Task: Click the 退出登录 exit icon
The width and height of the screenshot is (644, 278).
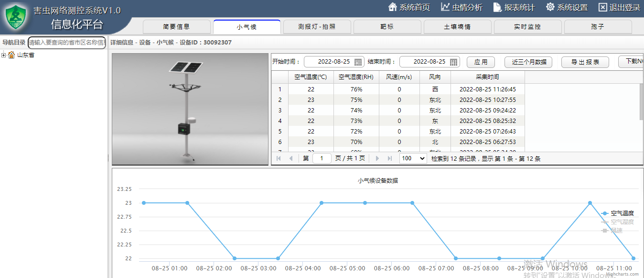Action: 604,7
